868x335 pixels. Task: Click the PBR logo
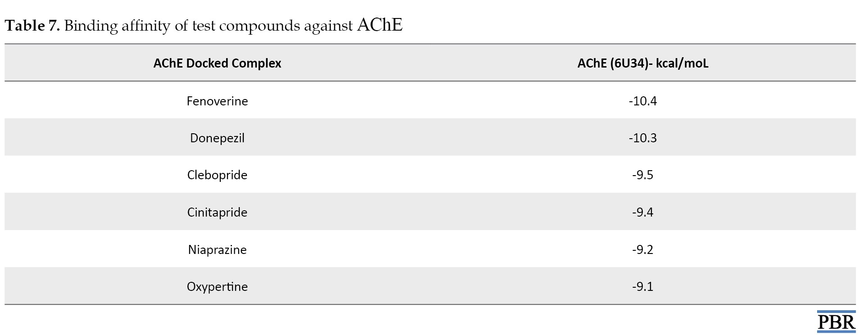click(x=836, y=321)
